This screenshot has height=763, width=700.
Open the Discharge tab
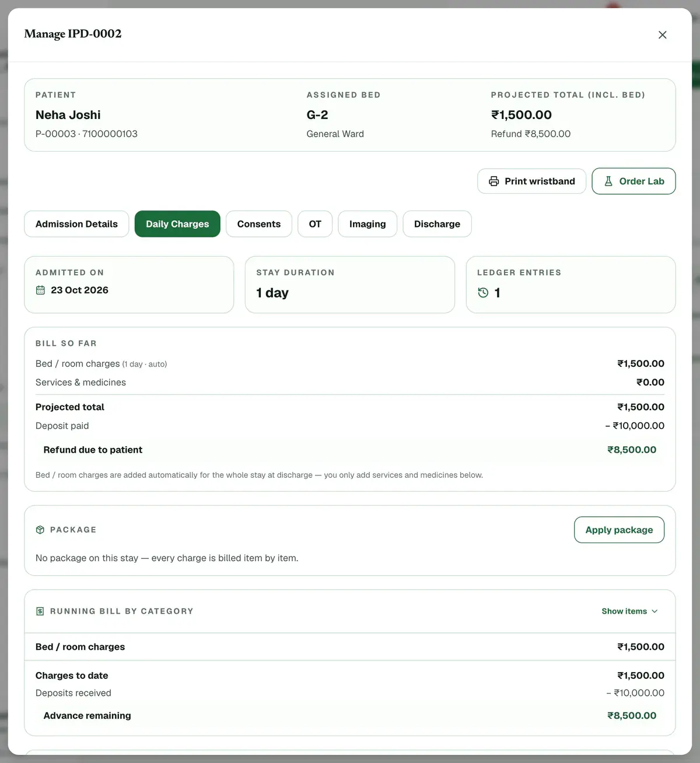point(437,224)
